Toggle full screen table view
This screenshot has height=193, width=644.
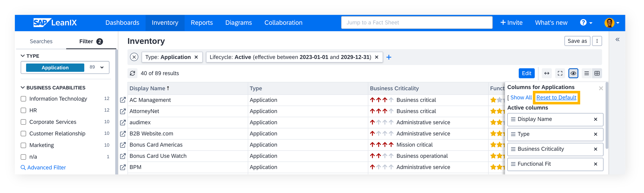(560, 73)
